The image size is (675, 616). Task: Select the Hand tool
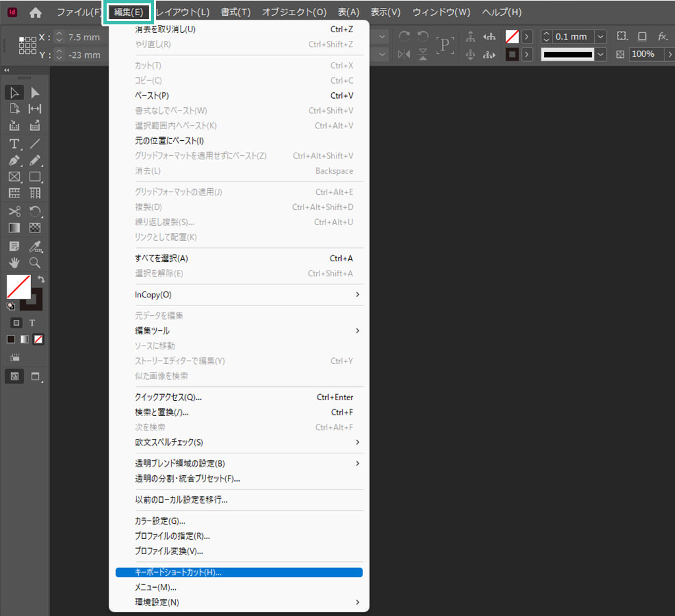click(14, 262)
